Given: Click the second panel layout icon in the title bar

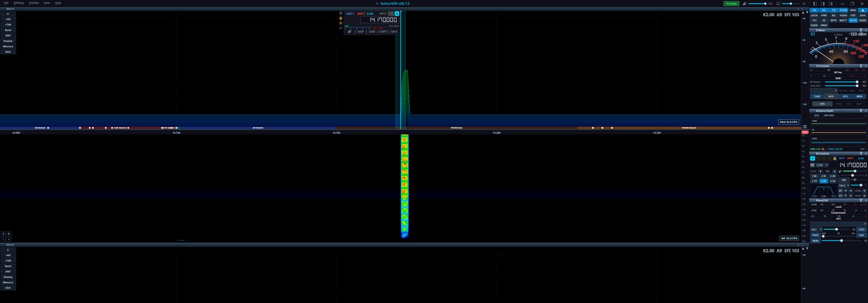Looking at the screenshot, I should point(823,4).
